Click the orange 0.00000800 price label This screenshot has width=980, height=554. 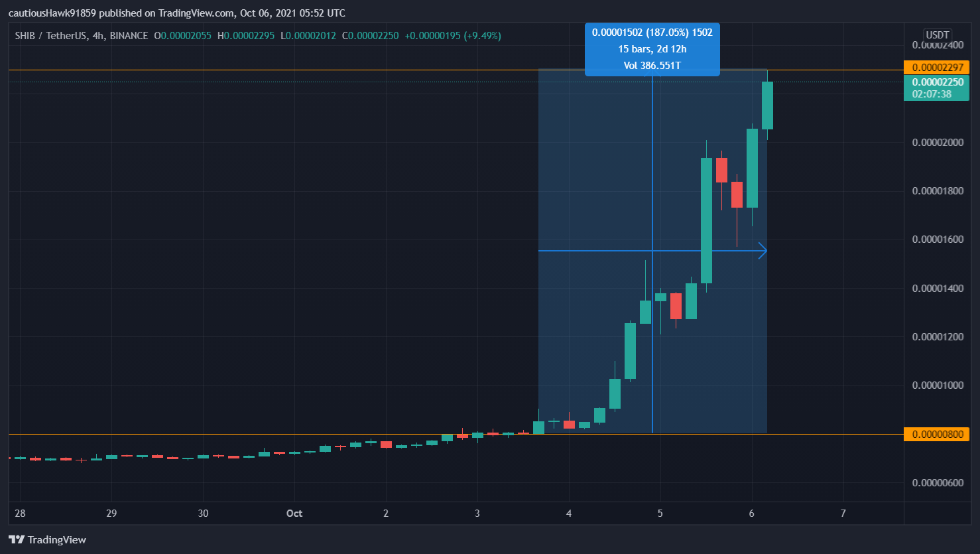click(936, 435)
